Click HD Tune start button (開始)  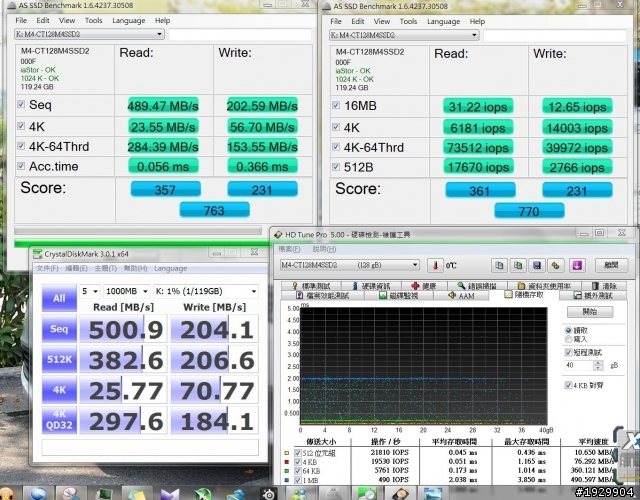click(x=590, y=312)
